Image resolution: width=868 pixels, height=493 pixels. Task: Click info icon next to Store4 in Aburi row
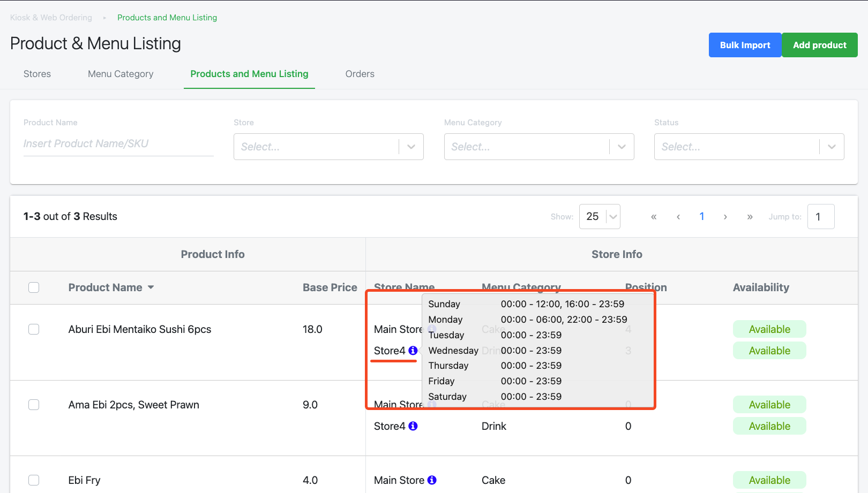tap(413, 351)
